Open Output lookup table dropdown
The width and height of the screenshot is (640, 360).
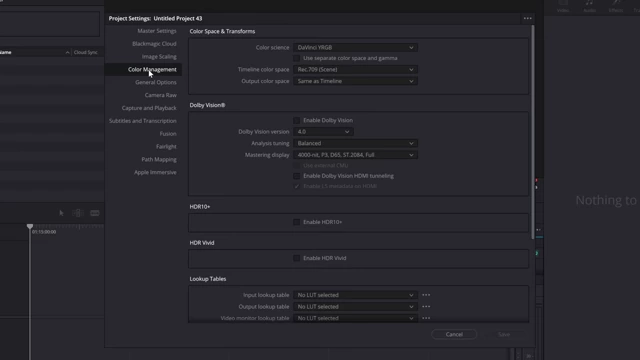click(355, 307)
